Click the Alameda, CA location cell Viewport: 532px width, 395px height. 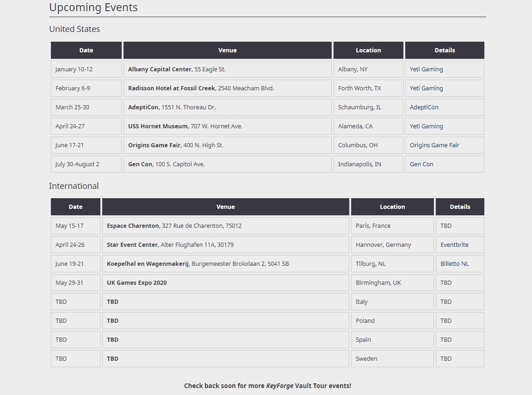[x=368, y=126]
